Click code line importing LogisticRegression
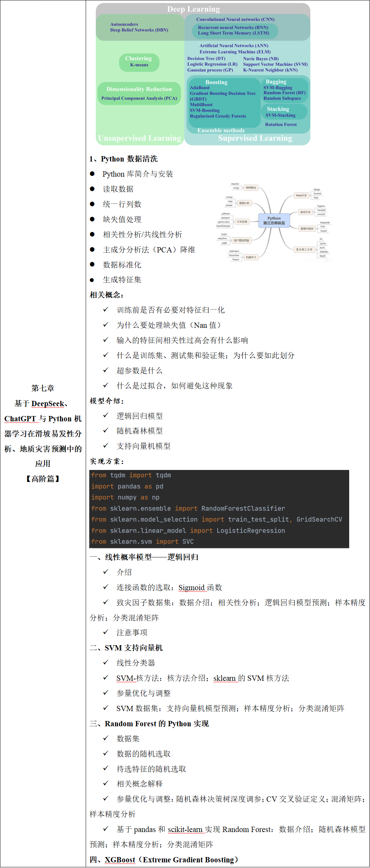Screen dimensions: 370x868 click(188, 531)
